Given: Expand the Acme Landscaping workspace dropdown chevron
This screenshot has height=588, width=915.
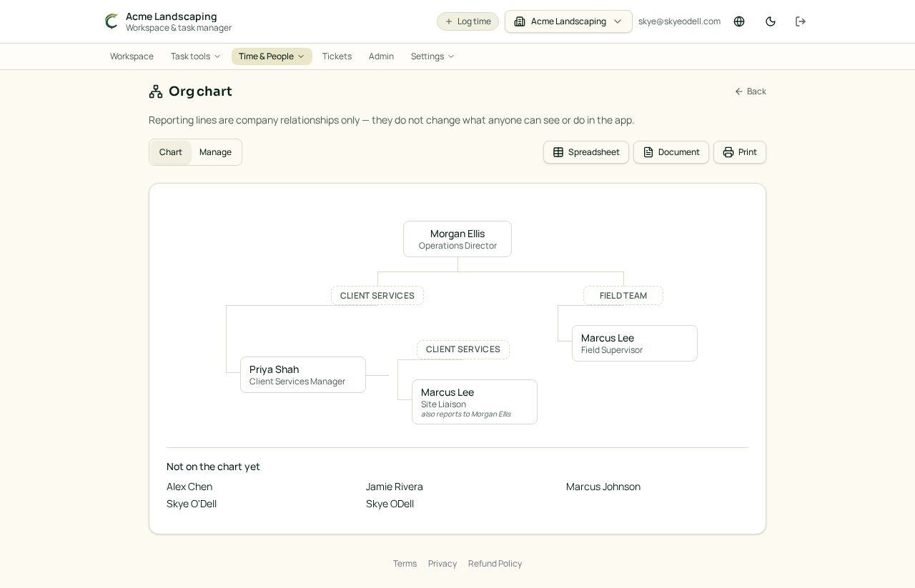Looking at the screenshot, I should tap(618, 21).
